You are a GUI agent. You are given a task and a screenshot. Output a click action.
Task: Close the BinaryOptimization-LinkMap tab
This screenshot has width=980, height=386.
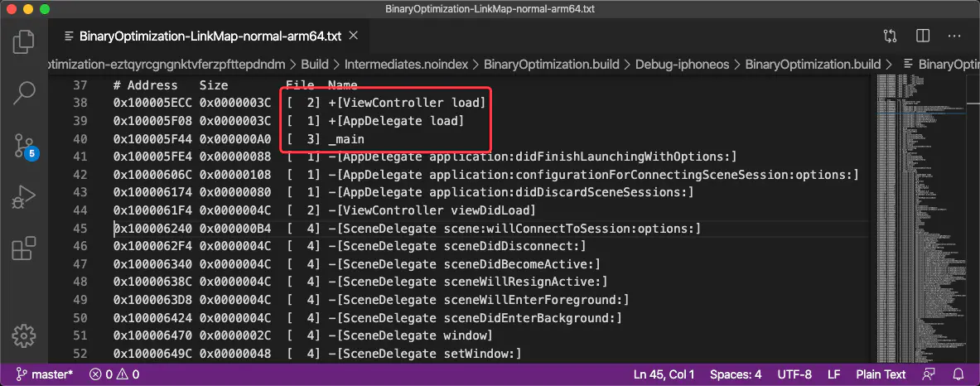tap(353, 36)
